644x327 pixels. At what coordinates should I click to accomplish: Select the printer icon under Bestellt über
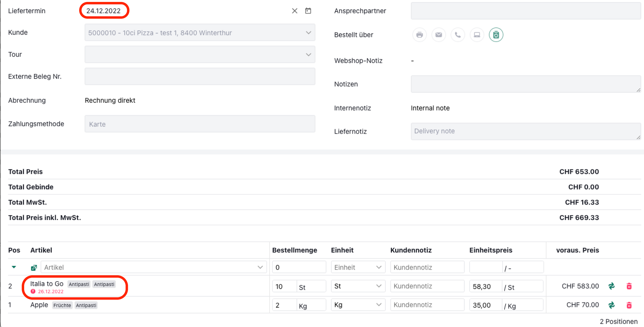coord(419,35)
